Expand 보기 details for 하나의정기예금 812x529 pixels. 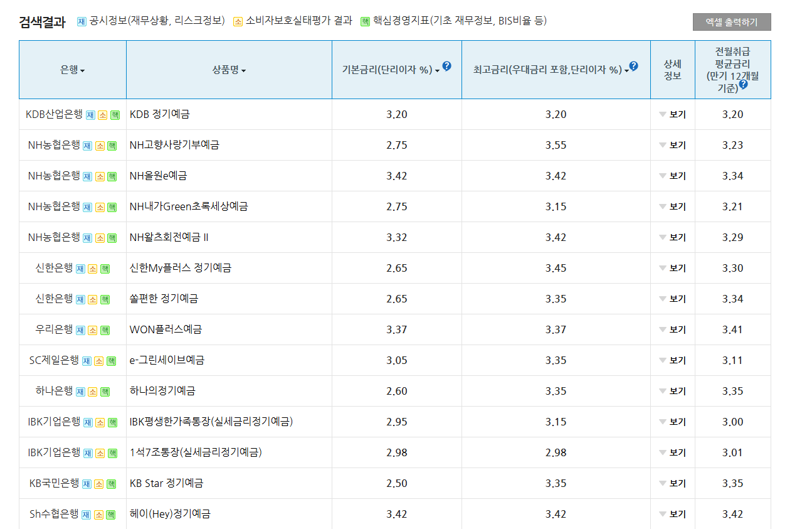tap(673, 392)
